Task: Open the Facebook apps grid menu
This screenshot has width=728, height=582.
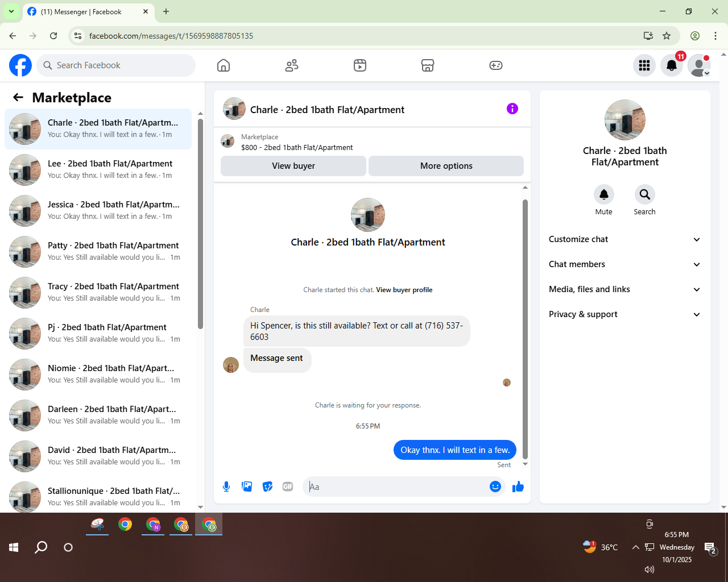Action: (x=644, y=65)
